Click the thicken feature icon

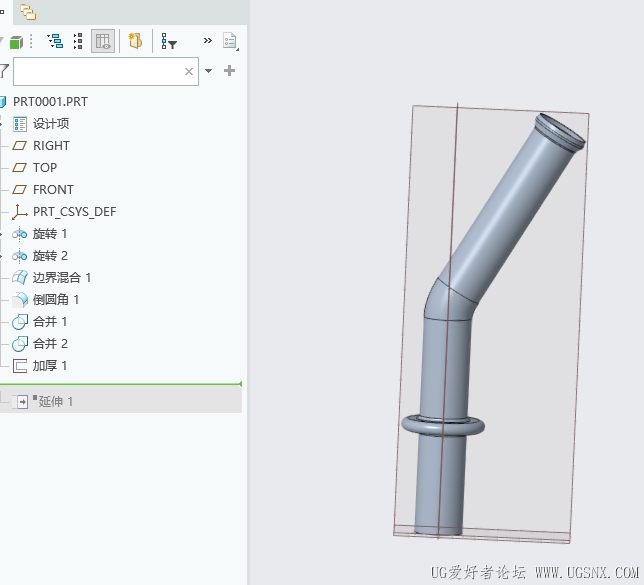pos(20,366)
